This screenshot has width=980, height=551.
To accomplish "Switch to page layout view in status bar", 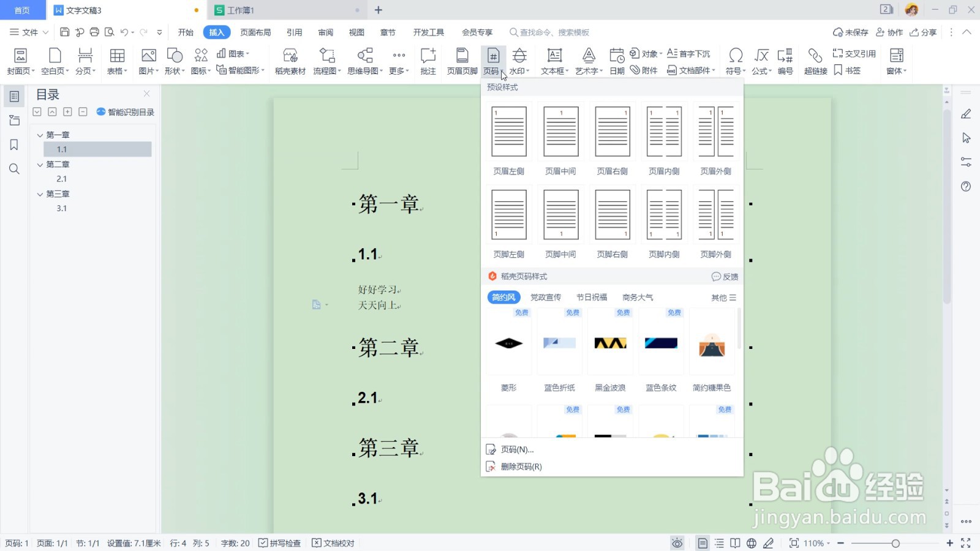I will (703, 543).
